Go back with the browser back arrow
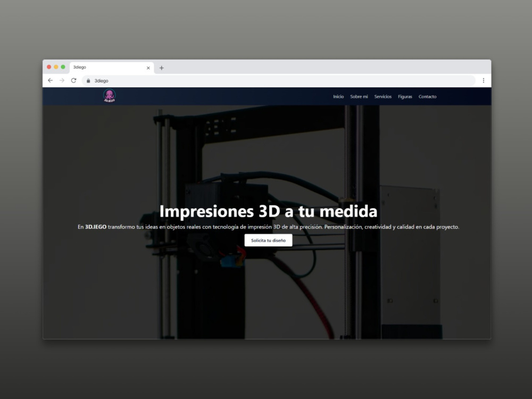 pos(50,80)
